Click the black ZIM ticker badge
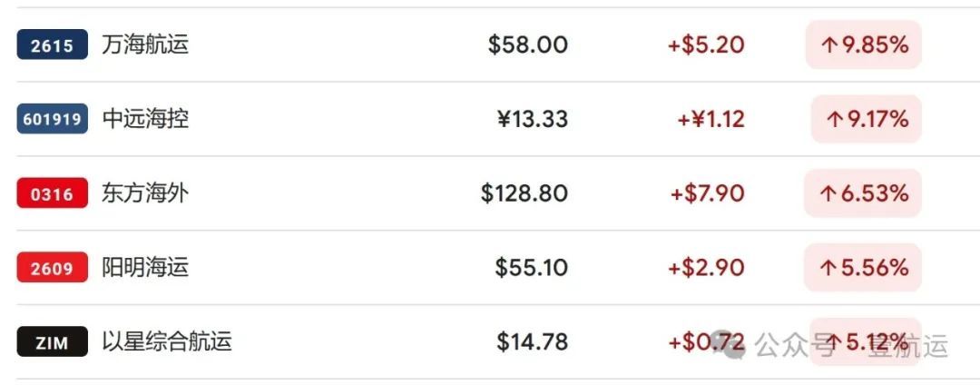 point(52,342)
